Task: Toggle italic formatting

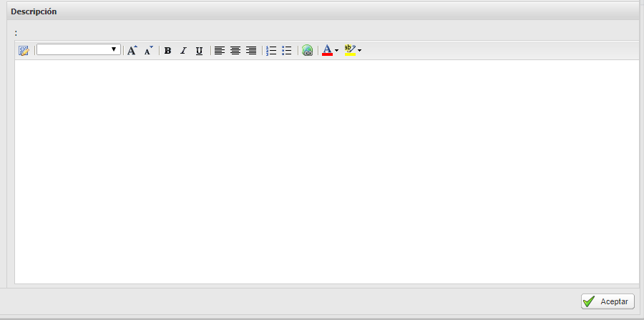Action: (183, 51)
